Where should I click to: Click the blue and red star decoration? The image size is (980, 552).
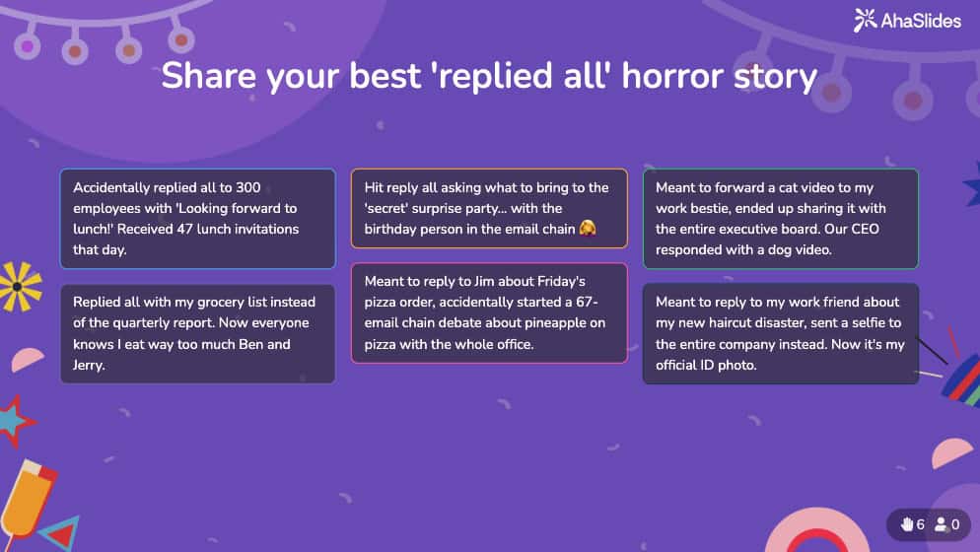pos(16,422)
